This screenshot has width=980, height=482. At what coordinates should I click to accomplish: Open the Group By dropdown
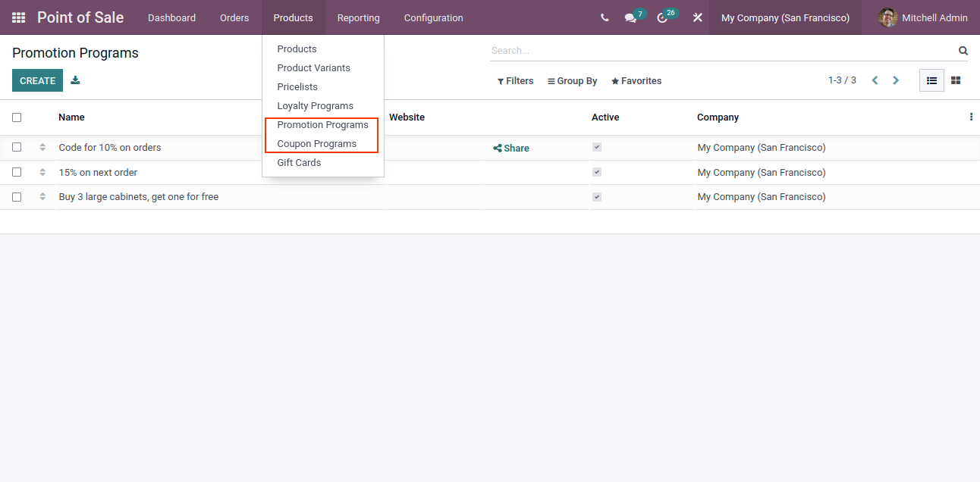tap(573, 81)
